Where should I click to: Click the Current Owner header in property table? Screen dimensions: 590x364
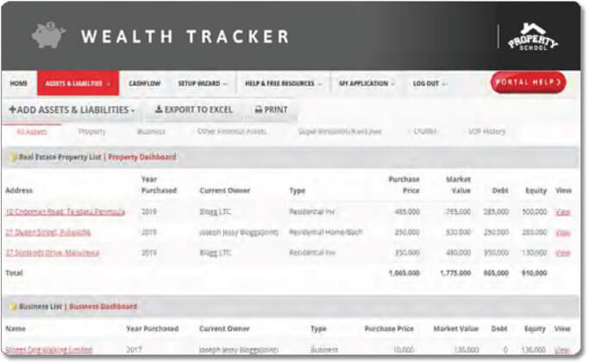pos(224,191)
